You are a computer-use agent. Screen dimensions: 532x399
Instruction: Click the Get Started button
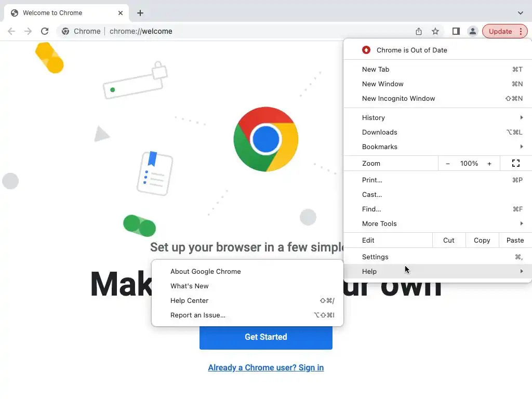pyautogui.click(x=265, y=337)
